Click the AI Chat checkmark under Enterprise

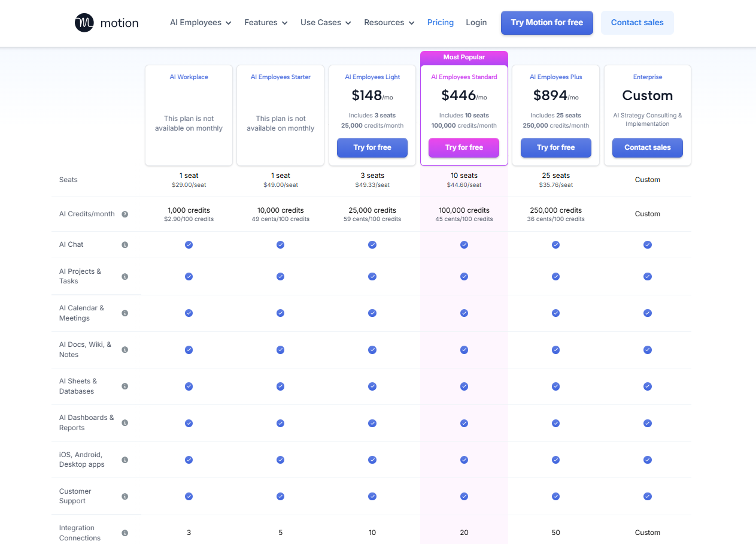(x=648, y=244)
